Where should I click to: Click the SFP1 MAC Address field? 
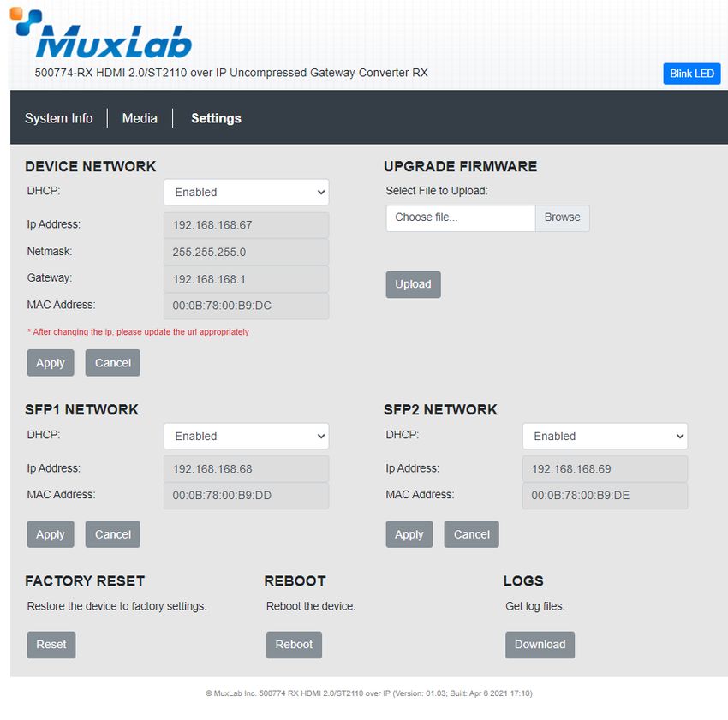(246, 496)
